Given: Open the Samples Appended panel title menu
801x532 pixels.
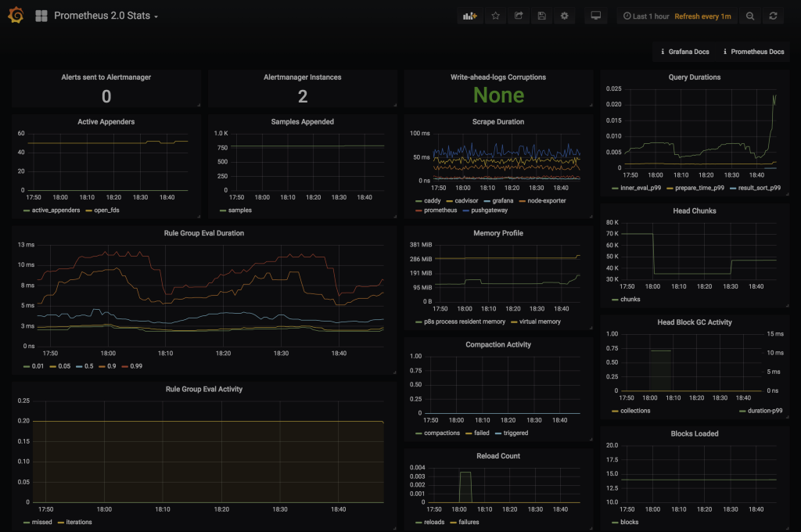Looking at the screenshot, I should click(x=303, y=121).
